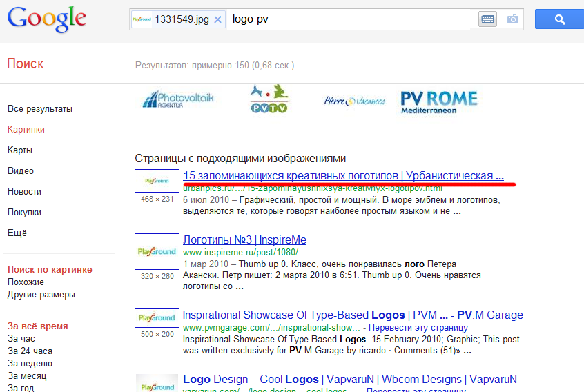Open the PlayGround 468 × 231 thumbnail
Screen dimensions: 584x392
157,181
